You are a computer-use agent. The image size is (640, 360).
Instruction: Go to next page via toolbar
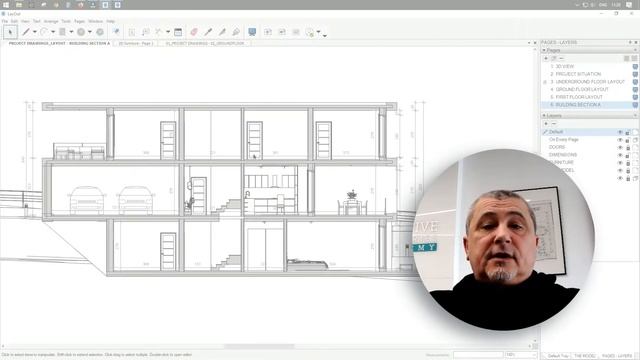tap(296, 32)
